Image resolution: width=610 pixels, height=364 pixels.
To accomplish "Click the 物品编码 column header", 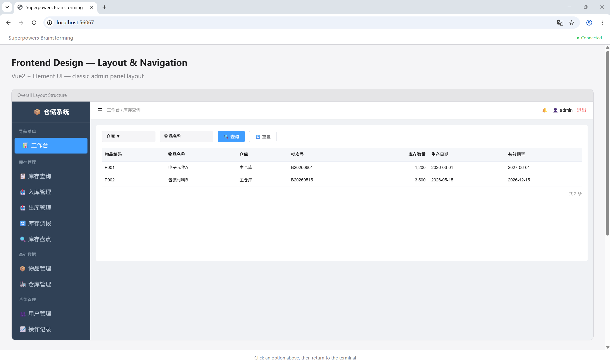I will click(113, 154).
